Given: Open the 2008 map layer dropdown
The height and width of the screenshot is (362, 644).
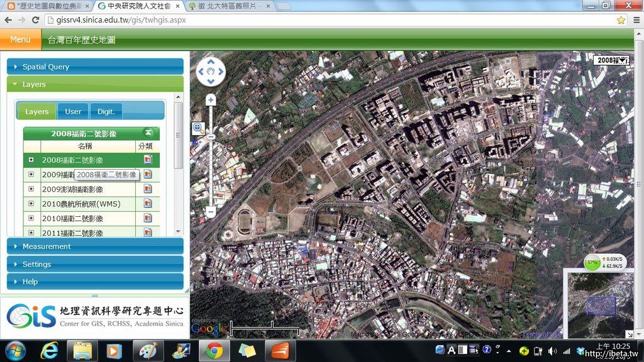Looking at the screenshot, I should 612,60.
